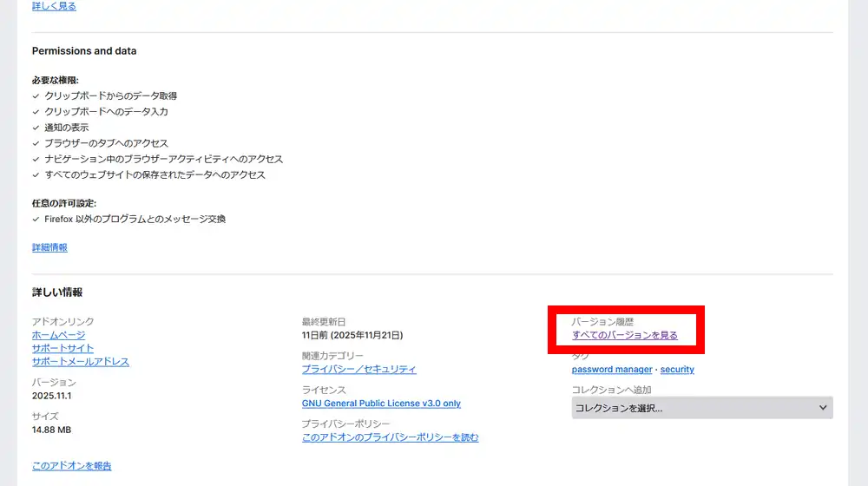This screenshot has height=486, width=868.
Task: Read the add-on privacy policy link
Action: point(390,437)
